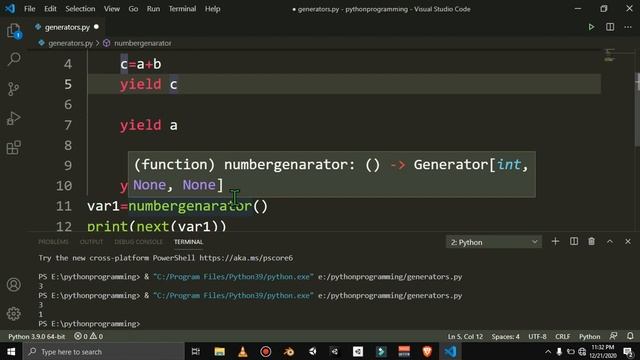Image resolution: width=640 pixels, height=360 pixels.
Task: Change language mode Python in status bar
Action: coord(589,336)
